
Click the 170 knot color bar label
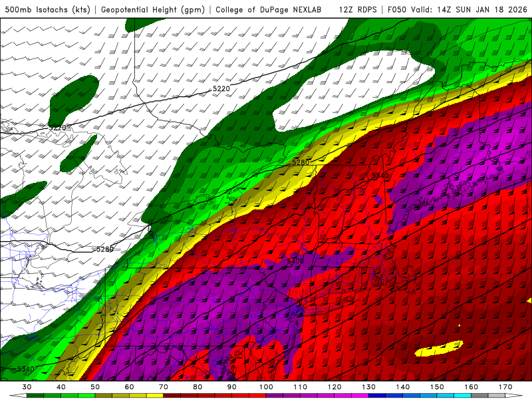(x=505, y=387)
